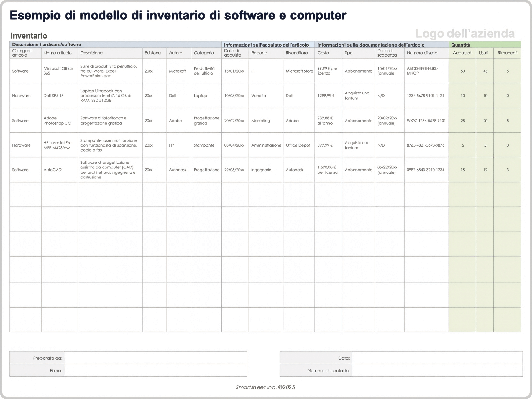Click the 'Smartsheet Inc. ©2025' footer text
Screen dimensions: 532x399
point(266,387)
